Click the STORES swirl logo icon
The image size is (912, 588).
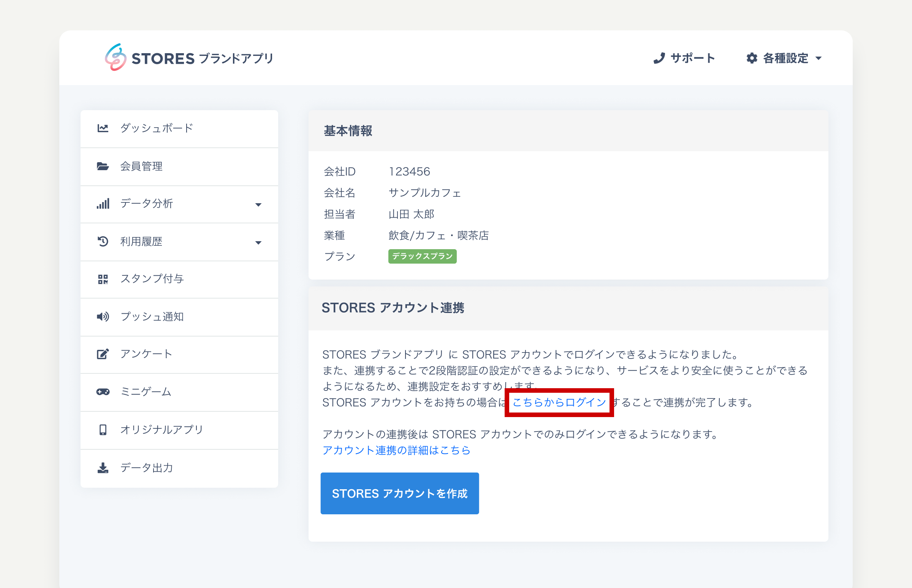(x=116, y=57)
